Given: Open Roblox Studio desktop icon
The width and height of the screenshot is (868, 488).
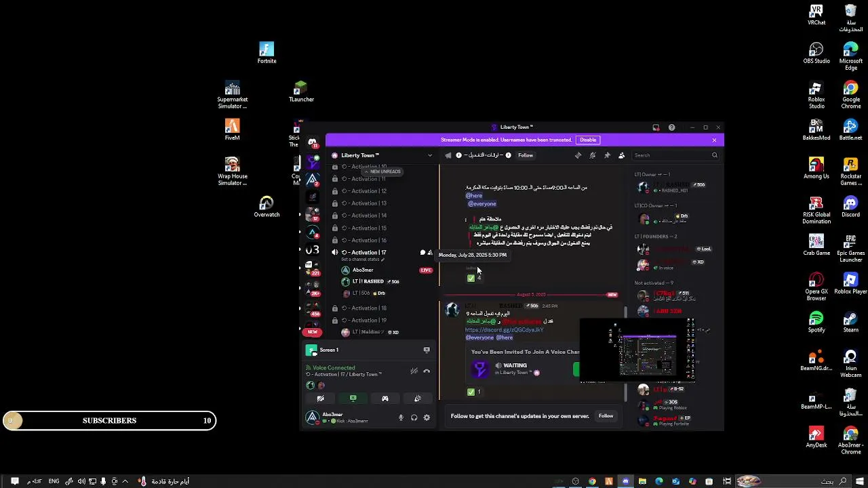Looking at the screenshot, I should 816,95.
